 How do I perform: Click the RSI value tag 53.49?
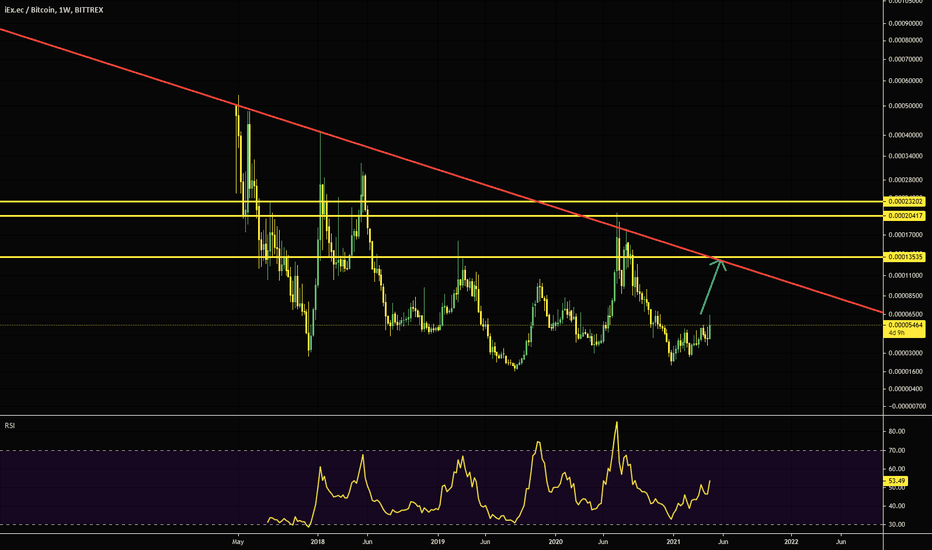(x=896, y=480)
